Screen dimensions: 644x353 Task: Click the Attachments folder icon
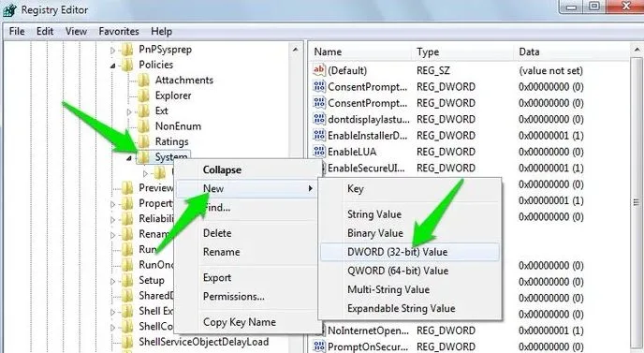(144, 81)
